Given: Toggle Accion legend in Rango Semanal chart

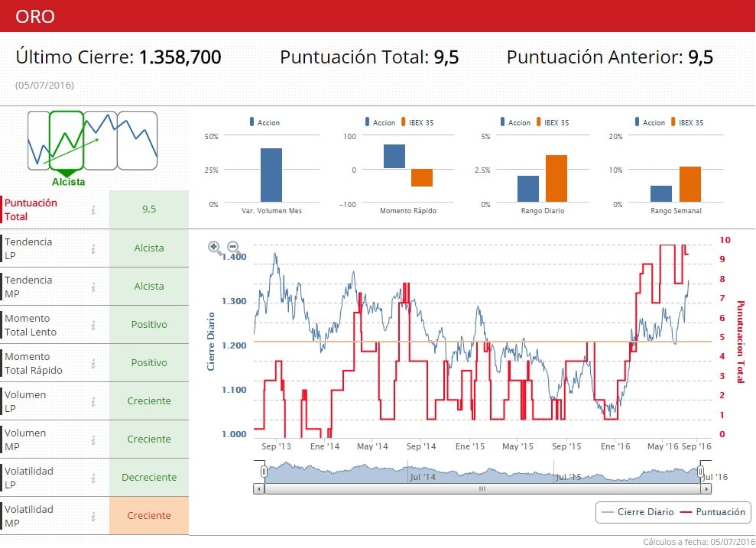Looking at the screenshot, I should [650, 122].
